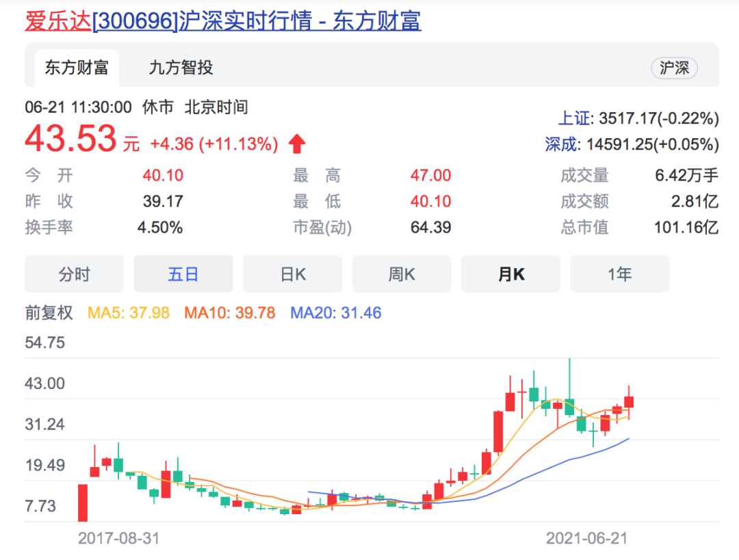Click the red up arrow icon

pos(296,144)
